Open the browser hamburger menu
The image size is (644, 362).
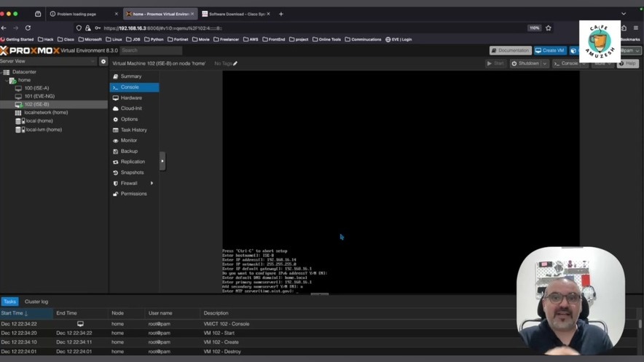[x=636, y=28]
